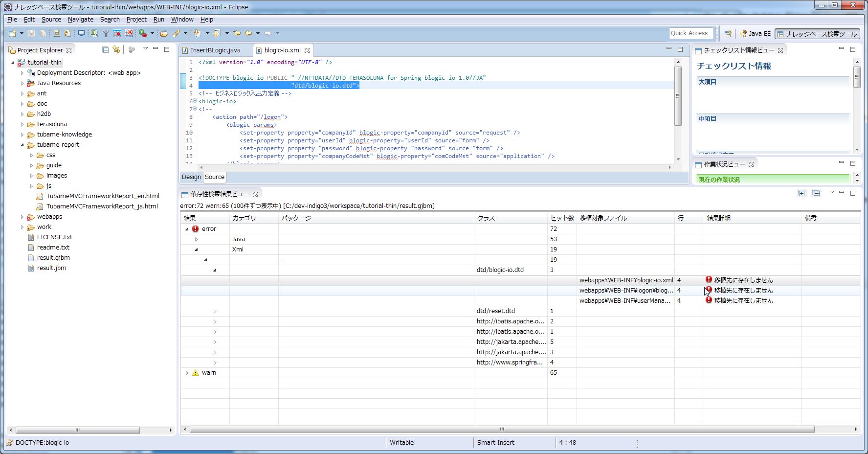Click the open folder toolbar icon

point(164,33)
